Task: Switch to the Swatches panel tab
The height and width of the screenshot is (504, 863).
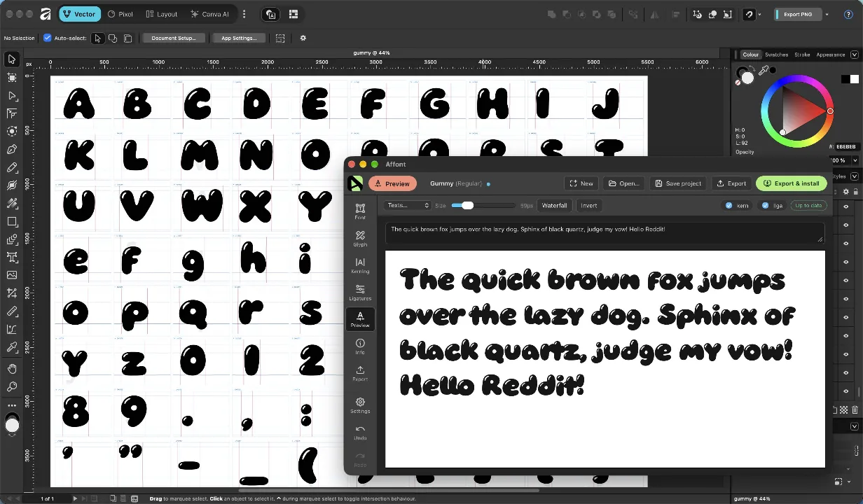Action: (776, 55)
